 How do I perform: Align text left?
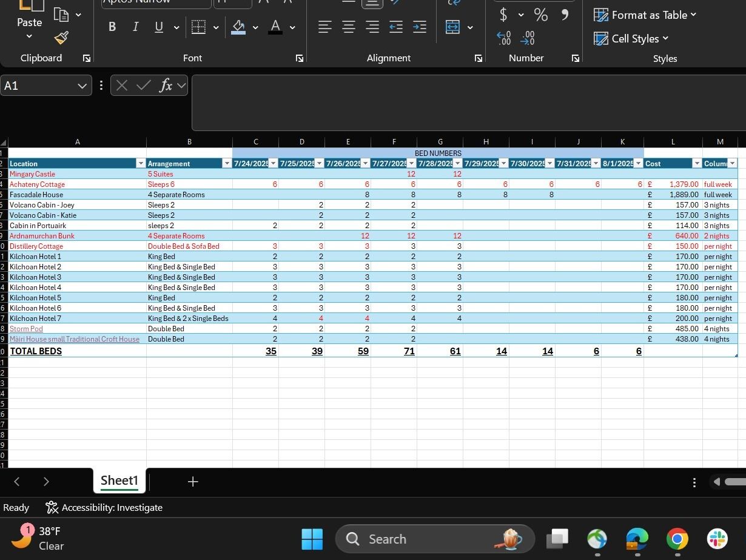325,27
